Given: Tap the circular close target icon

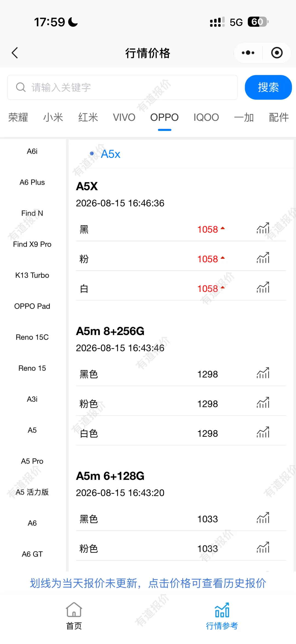Looking at the screenshot, I should coord(277,53).
